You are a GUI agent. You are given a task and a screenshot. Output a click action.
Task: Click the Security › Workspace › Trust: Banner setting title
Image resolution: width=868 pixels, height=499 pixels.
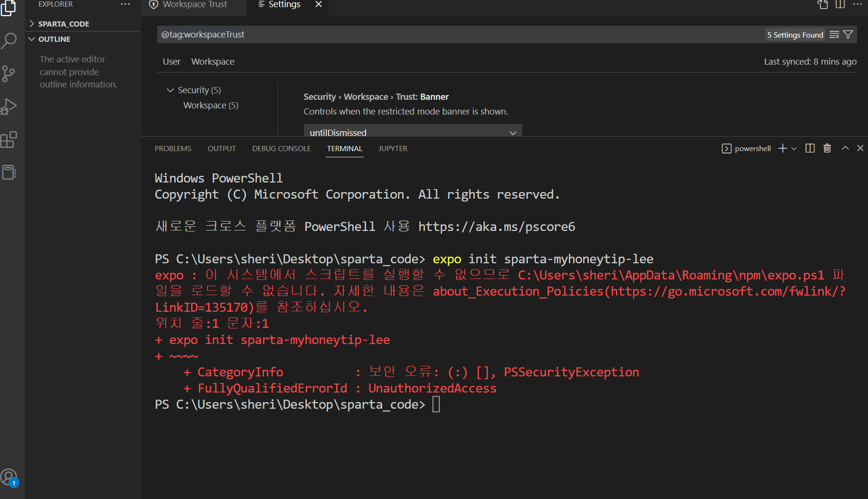click(x=376, y=97)
